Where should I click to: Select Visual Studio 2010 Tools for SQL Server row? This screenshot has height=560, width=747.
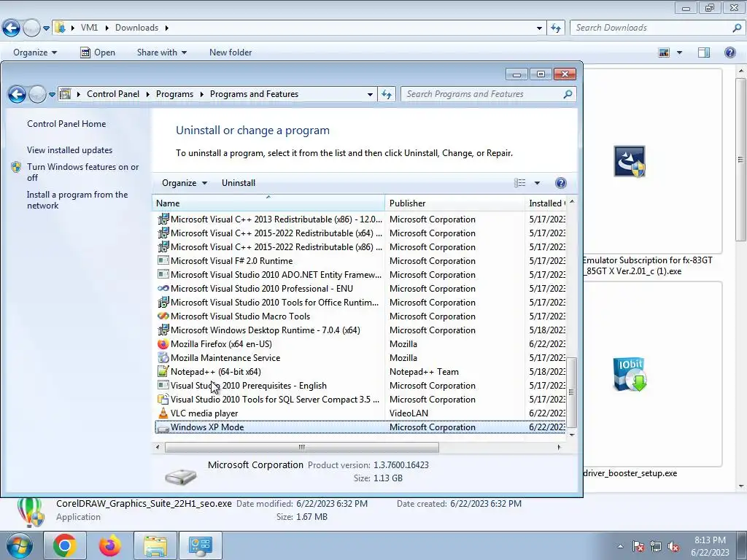pyautogui.click(x=360, y=400)
